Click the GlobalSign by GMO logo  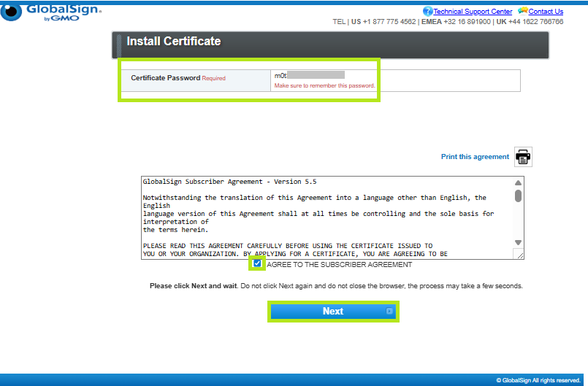51,12
